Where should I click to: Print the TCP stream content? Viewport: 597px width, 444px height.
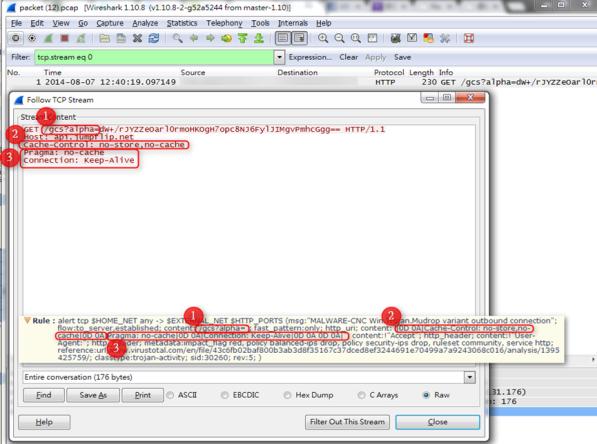point(143,395)
